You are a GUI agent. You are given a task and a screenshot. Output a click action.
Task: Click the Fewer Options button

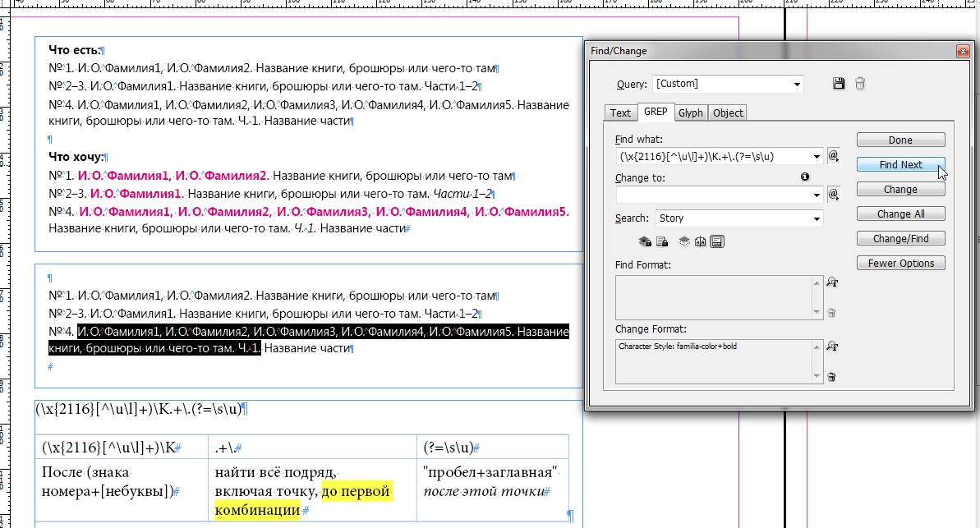[900, 263]
